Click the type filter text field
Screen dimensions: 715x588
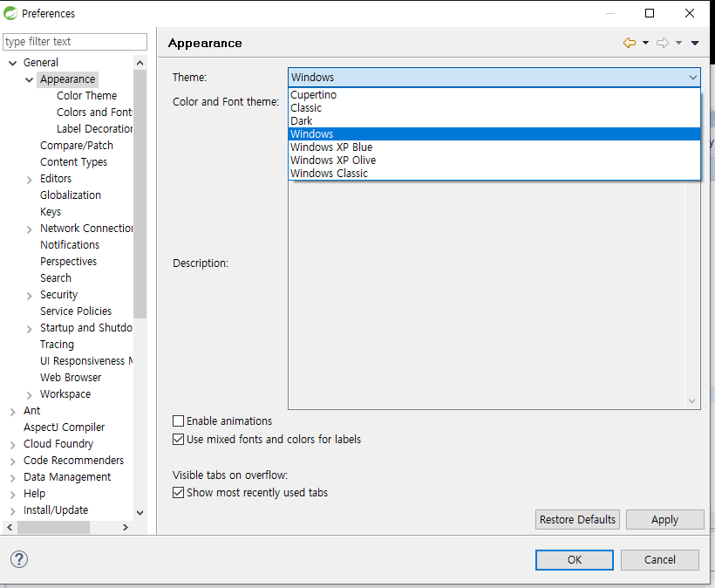click(75, 42)
